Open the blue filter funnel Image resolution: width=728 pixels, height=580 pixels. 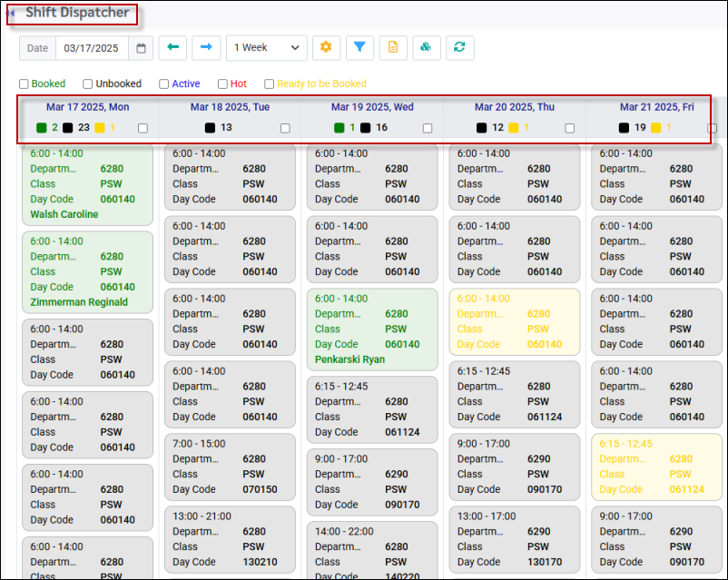click(359, 48)
